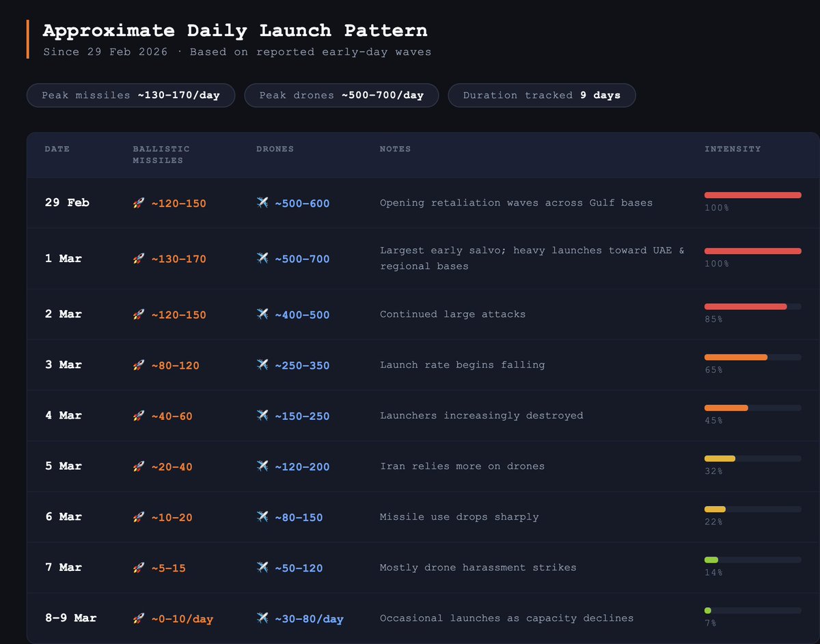Click the 'Launch rate begins falling' note
820x644 pixels.
tap(462, 365)
